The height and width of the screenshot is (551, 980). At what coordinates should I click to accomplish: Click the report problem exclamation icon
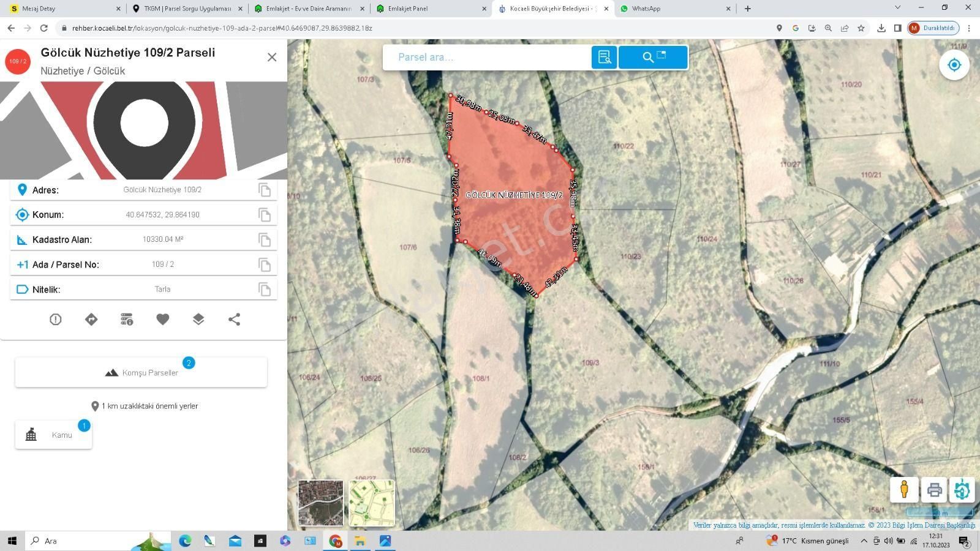tap(56, 319)
